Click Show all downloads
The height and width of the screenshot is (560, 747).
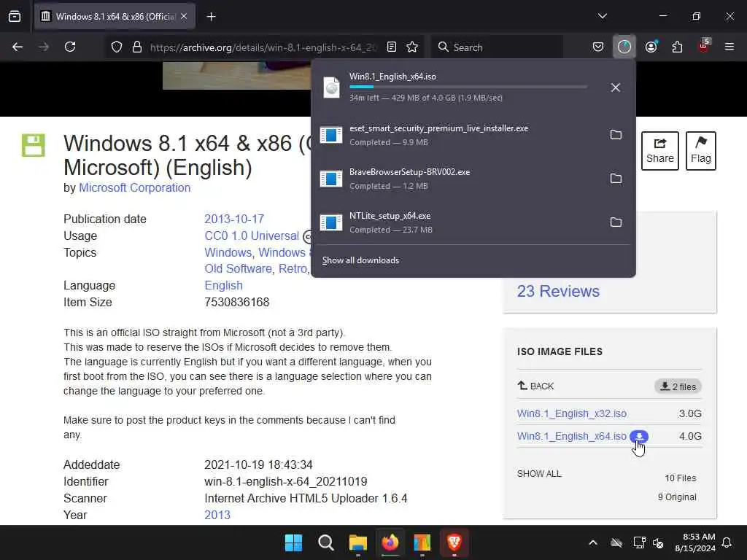[360, 260]
